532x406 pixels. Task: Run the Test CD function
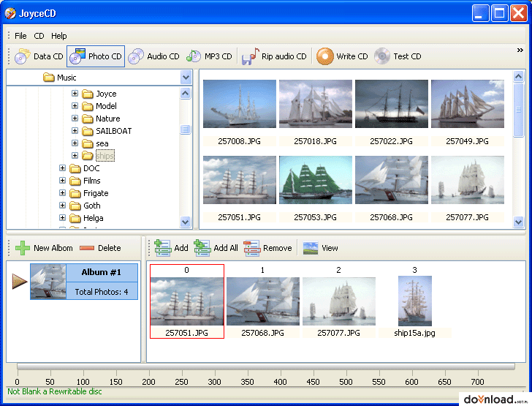[x=398, y=56]
